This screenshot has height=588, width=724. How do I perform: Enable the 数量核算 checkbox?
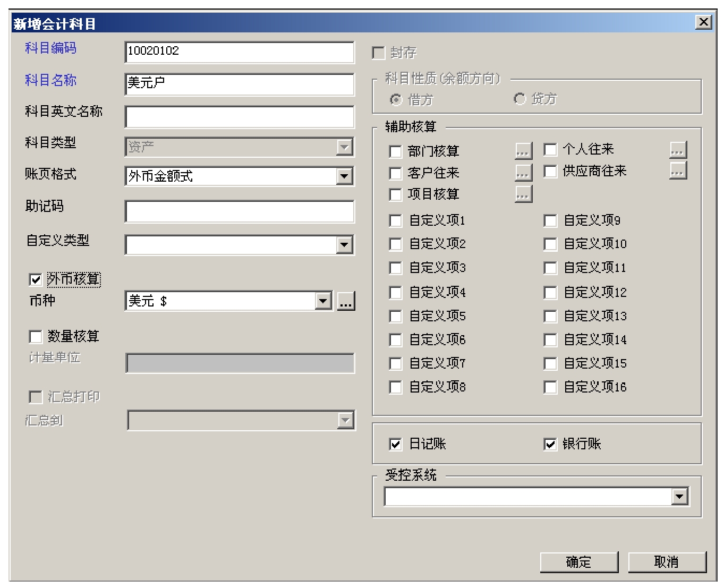[36, 337]
